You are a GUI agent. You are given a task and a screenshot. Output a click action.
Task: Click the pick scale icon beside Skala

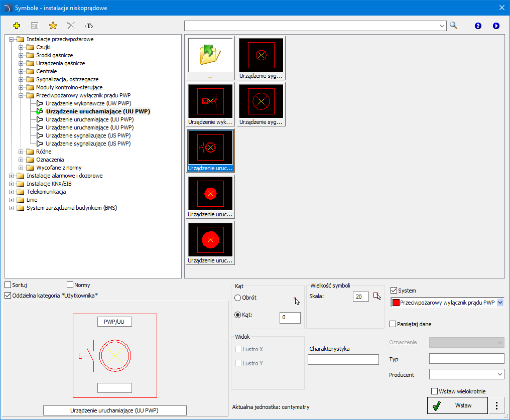click(377, 296)
